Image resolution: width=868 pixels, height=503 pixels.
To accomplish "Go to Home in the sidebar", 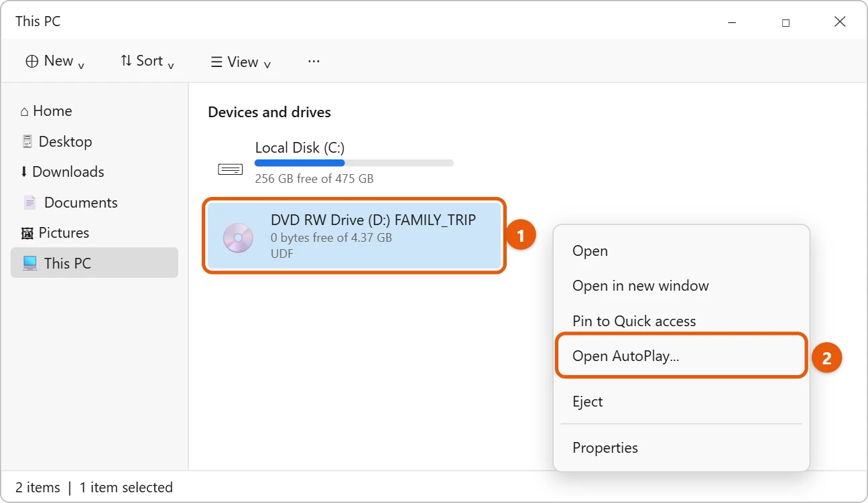I will [95, 111].
